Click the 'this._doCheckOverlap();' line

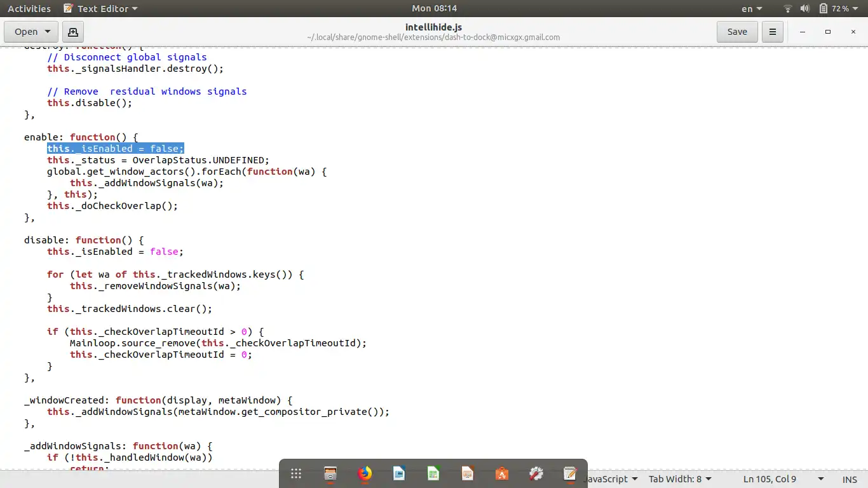tap(112, 206)
